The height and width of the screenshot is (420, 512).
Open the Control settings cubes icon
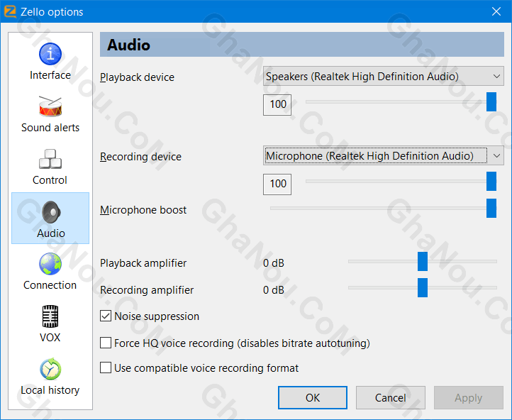coord(50,159)
